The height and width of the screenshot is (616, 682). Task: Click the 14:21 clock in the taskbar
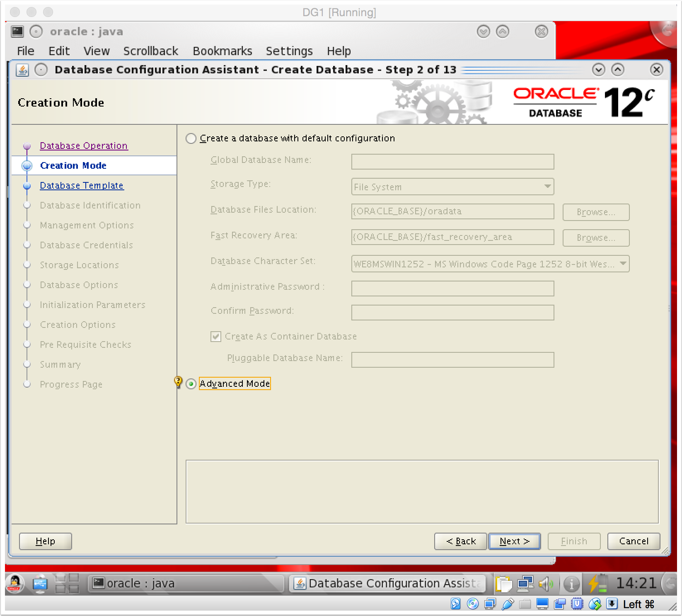pos(636,583)
